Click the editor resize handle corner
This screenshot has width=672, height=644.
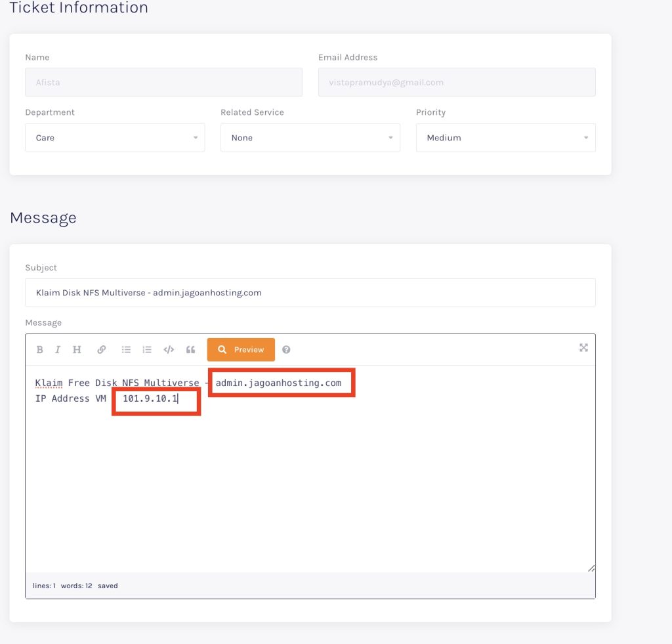(591, 568)
